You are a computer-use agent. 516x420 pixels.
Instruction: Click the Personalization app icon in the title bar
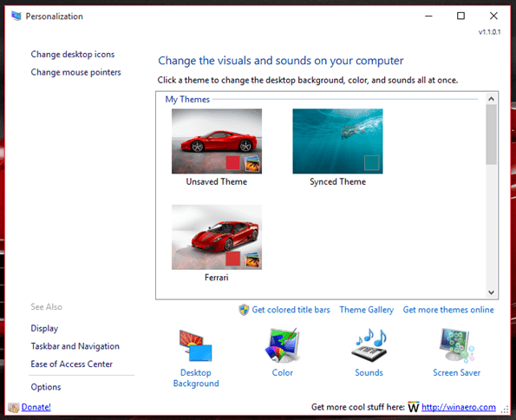click(x=16, y=16)
